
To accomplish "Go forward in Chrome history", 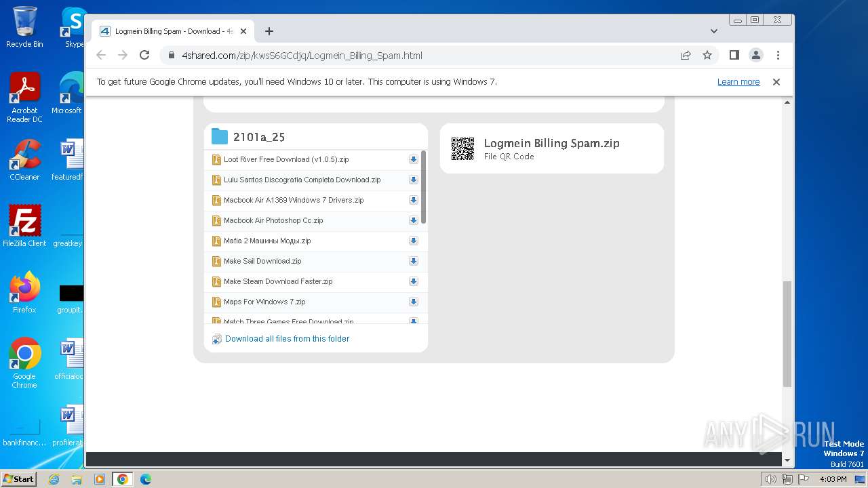I will point(123,55).
